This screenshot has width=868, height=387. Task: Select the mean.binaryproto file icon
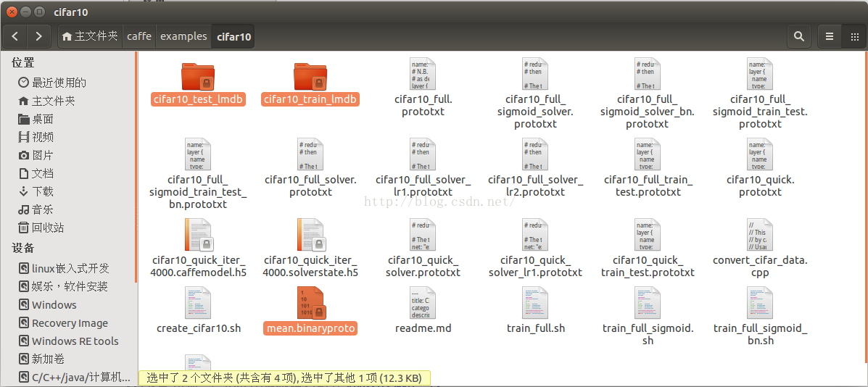click(x=311, y=302)
